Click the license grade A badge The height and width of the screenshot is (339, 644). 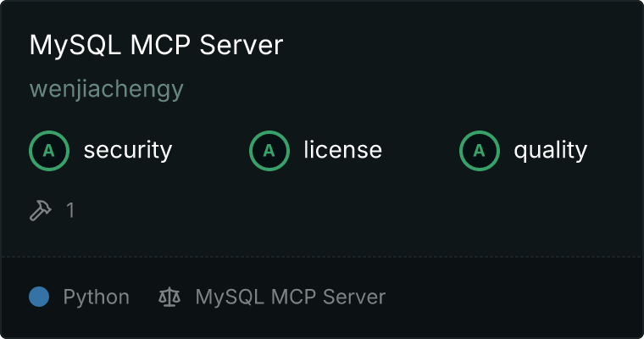[269, 151]
